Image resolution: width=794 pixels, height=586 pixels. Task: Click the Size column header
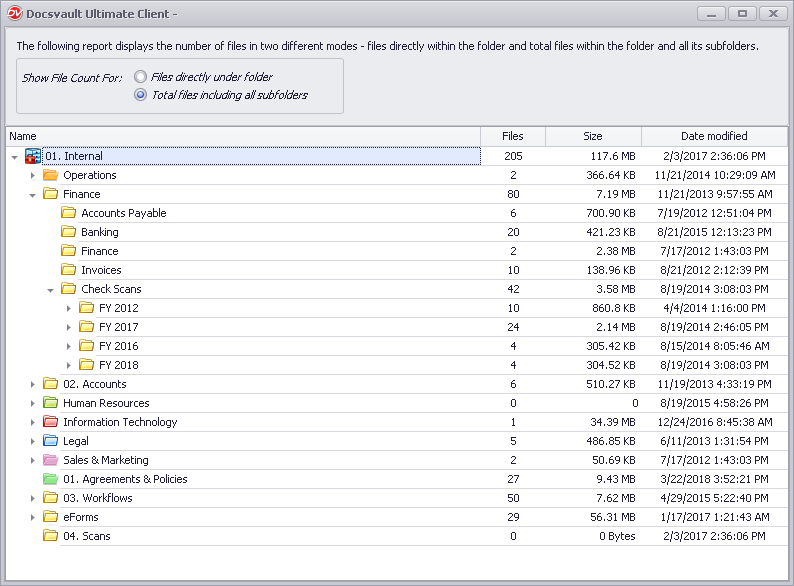[x=592, y=136]
